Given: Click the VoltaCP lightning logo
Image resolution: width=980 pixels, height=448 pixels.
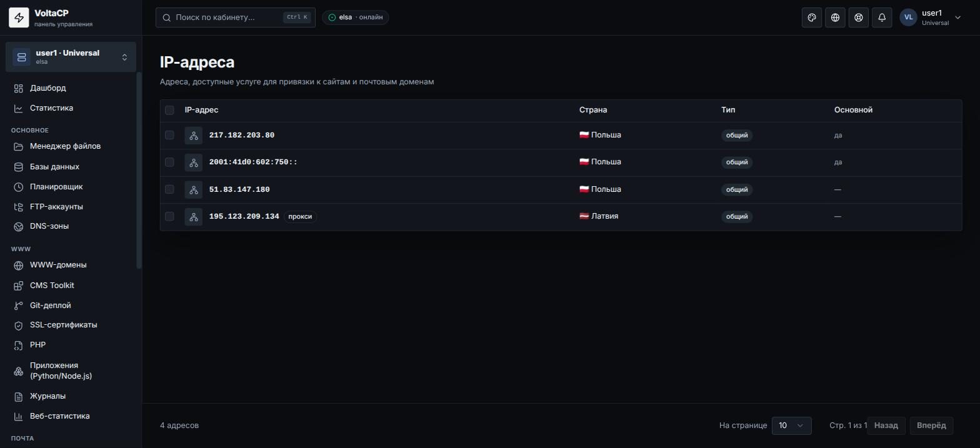Looking at the screenshot, I should pos(19,18).
